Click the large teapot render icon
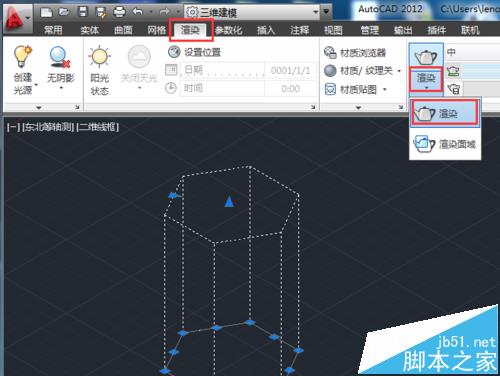 coord(426,56)
